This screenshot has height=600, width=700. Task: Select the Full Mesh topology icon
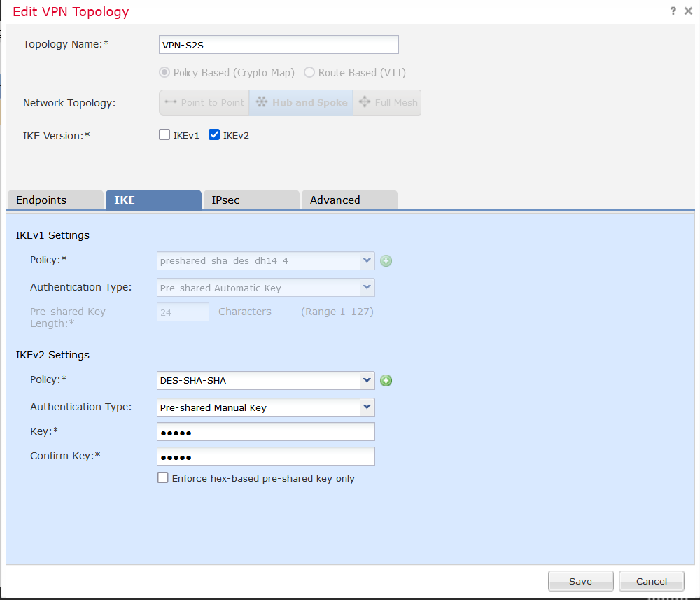point(365,102)
